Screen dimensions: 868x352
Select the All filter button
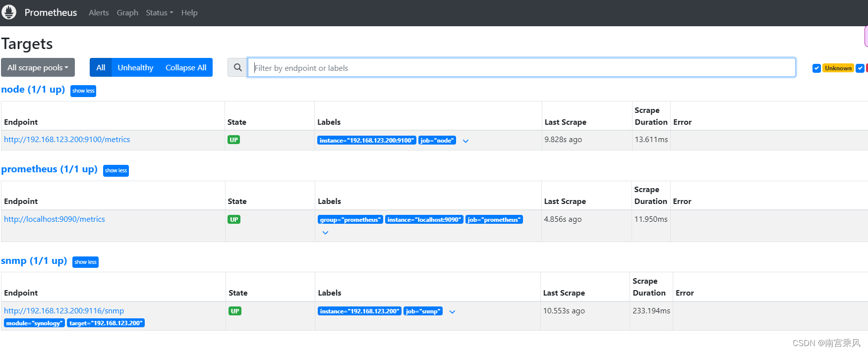tap(101, 68)
